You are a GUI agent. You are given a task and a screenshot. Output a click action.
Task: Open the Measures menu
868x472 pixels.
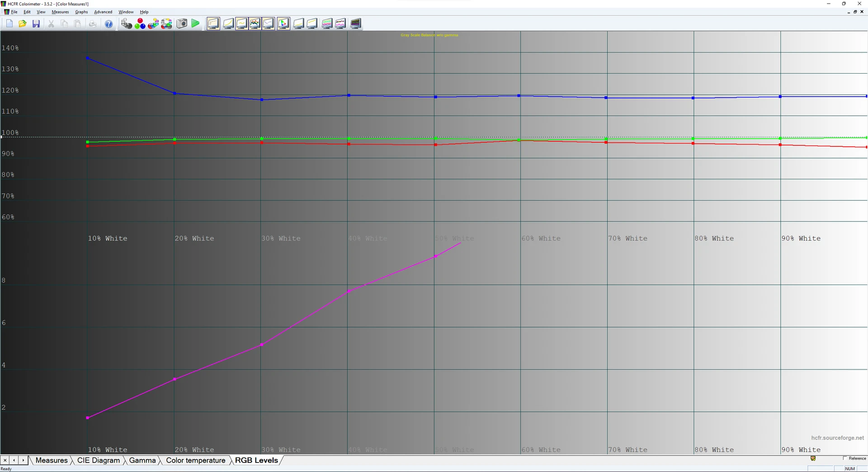click(60, 12)
